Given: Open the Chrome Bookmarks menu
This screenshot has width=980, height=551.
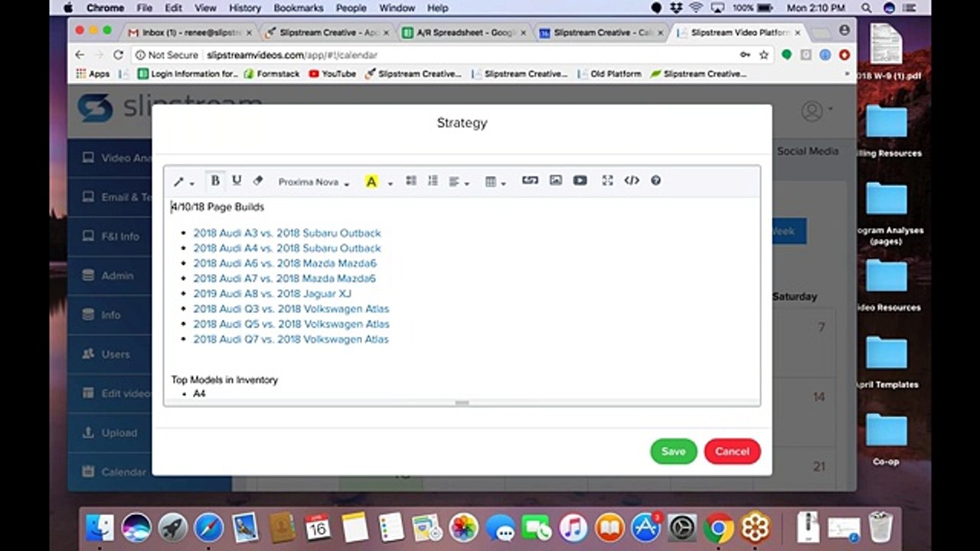Looking at the screenshot, I should [299, 8].
